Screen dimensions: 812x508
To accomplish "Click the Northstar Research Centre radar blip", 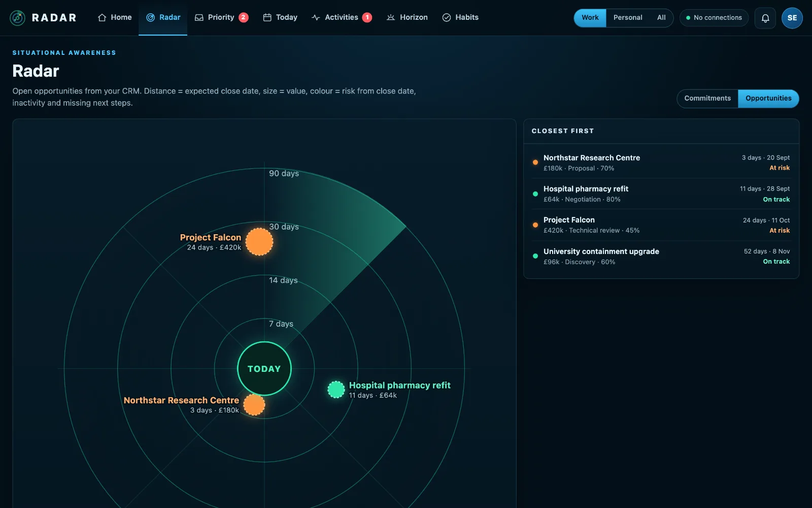I will (x=254, y=404).
